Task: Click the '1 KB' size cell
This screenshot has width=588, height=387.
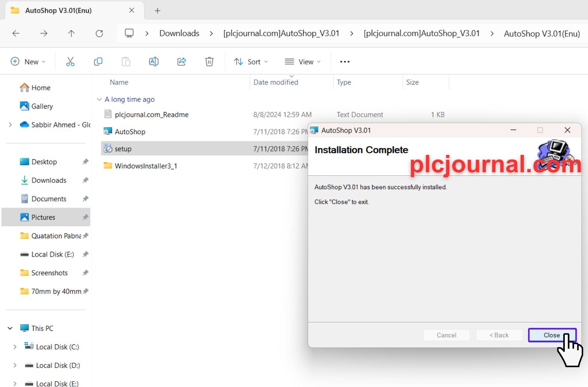Action: [x=438, y=115]
